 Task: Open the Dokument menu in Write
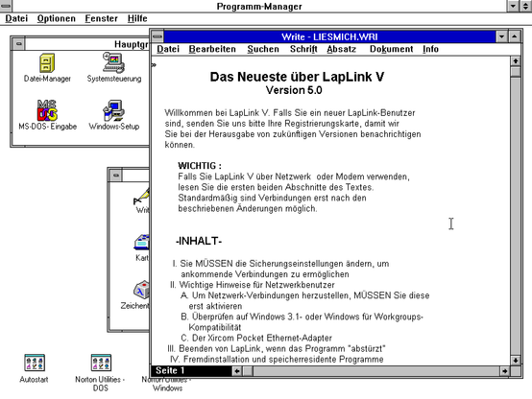tap(391, 49)
